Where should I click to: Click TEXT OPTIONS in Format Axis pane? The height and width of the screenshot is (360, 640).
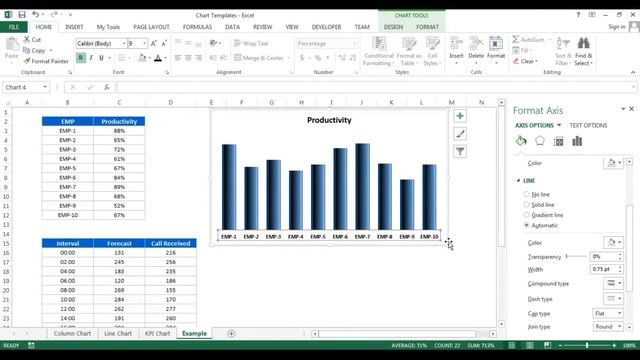pos(588,125)
